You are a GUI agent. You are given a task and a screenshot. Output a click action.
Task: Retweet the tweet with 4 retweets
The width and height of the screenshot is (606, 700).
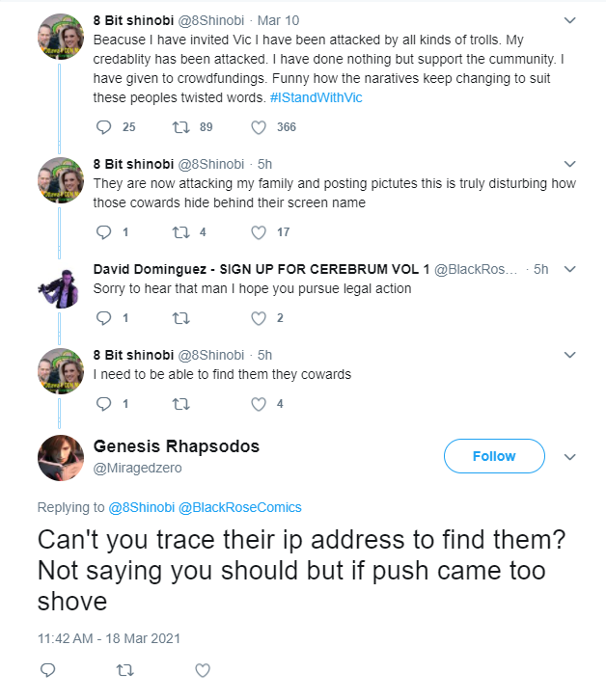[x=181, y=232]
